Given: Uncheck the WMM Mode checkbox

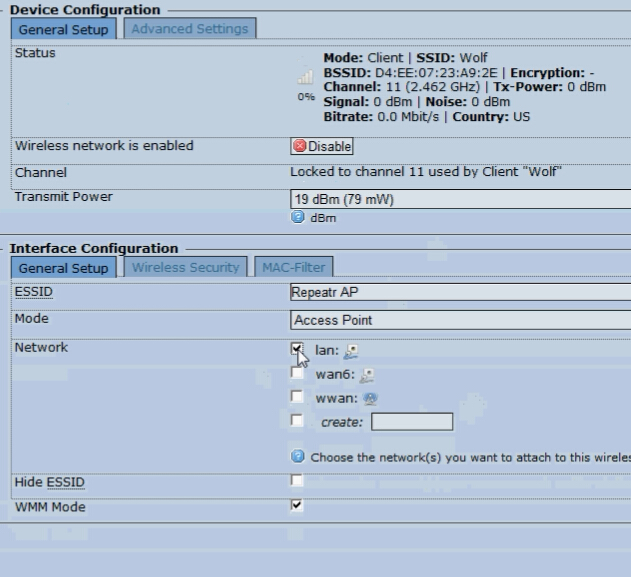Looking at the screenshot, I should click(x=297, y=505).
